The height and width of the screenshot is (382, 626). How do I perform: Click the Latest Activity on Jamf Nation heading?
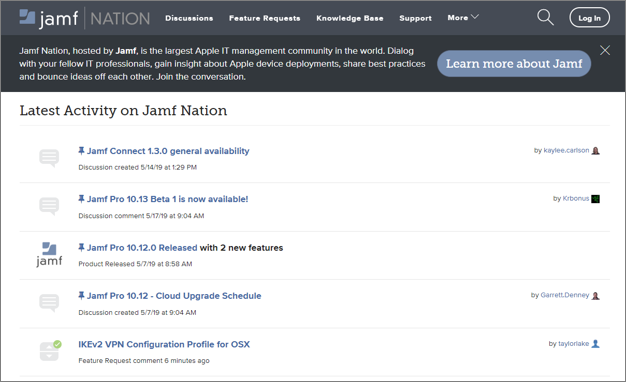123,111
